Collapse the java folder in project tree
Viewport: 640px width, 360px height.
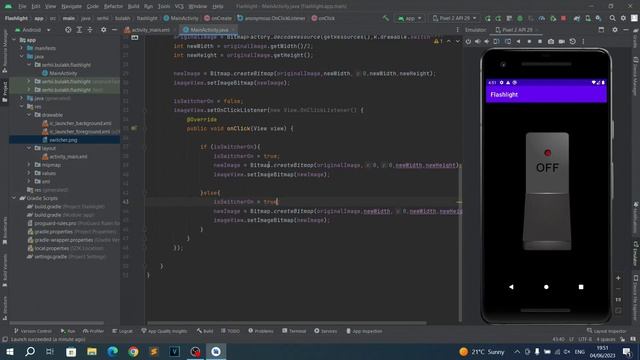point(22,56)
